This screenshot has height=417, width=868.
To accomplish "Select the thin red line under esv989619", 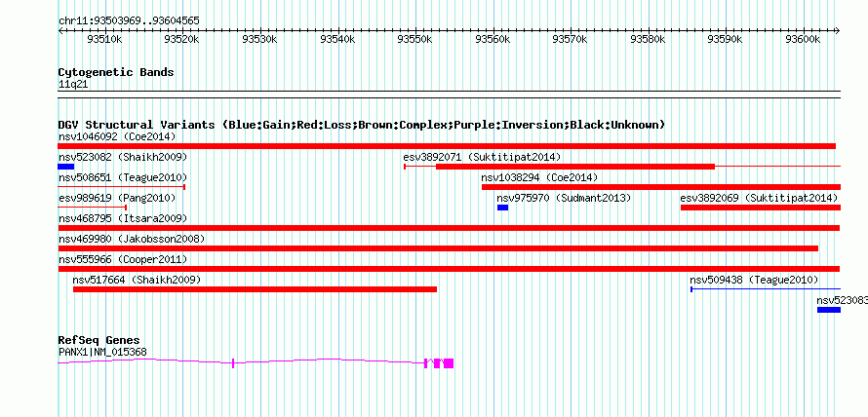I will (93, 208).
